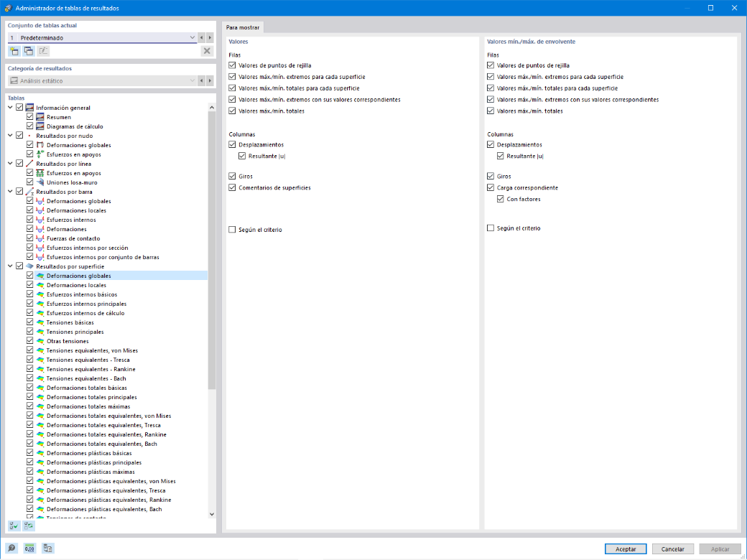Image resolution: width=747 pixels, height=560 pixels.
Task: Click the Otras tensiones surface icon
Action: [x=40, y=341]
